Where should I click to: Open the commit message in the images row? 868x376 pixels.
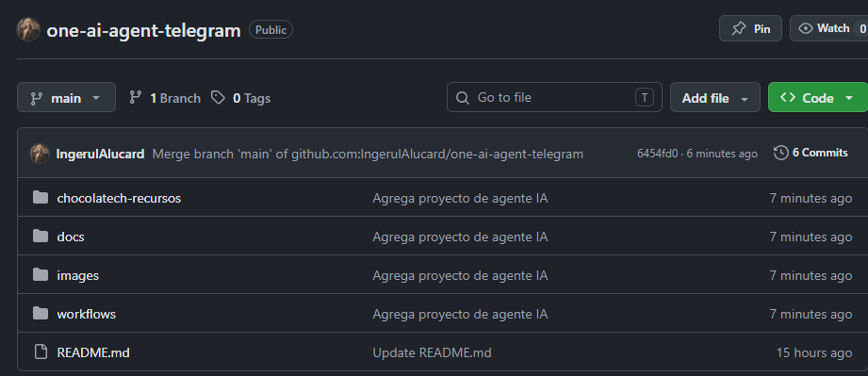click(x=460, y=275)
